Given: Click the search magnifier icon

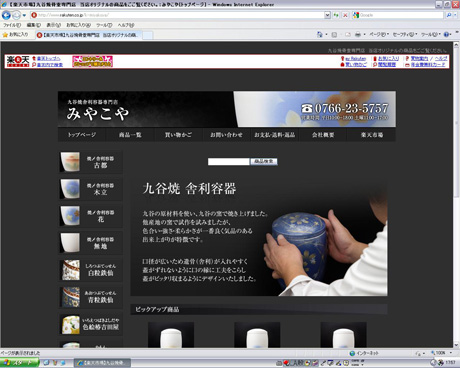Looking at the screenshot, I should (449, 15).
